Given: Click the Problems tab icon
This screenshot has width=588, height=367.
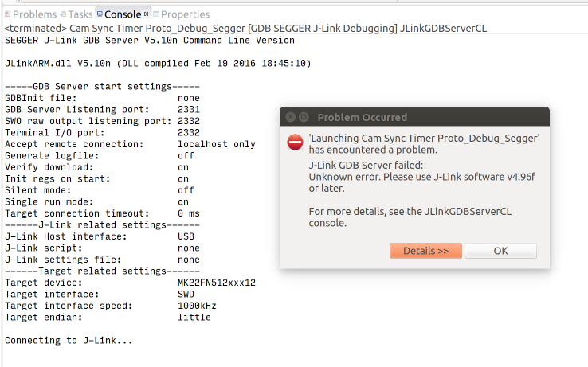Looking at the screenshot, I should (8, 14).
